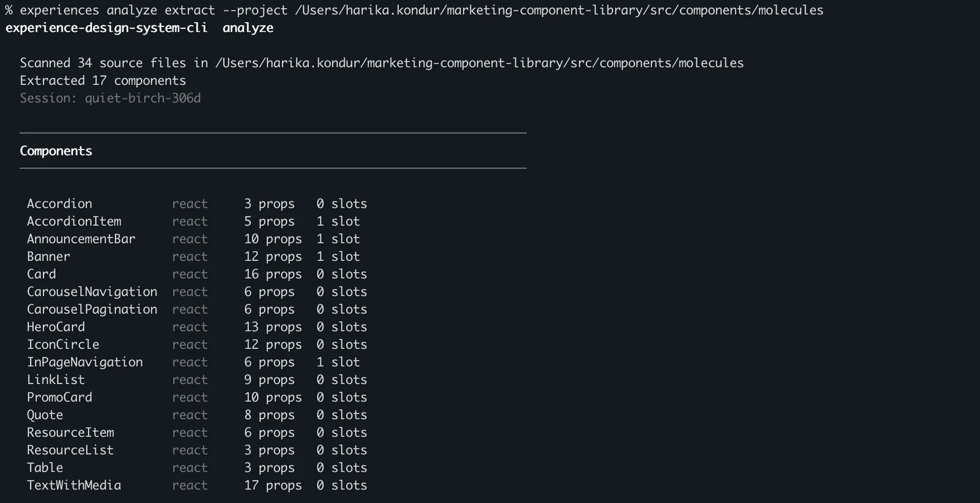Click the 'AccordionItem' component name
The image size is (980, 503).
[74, 221]
